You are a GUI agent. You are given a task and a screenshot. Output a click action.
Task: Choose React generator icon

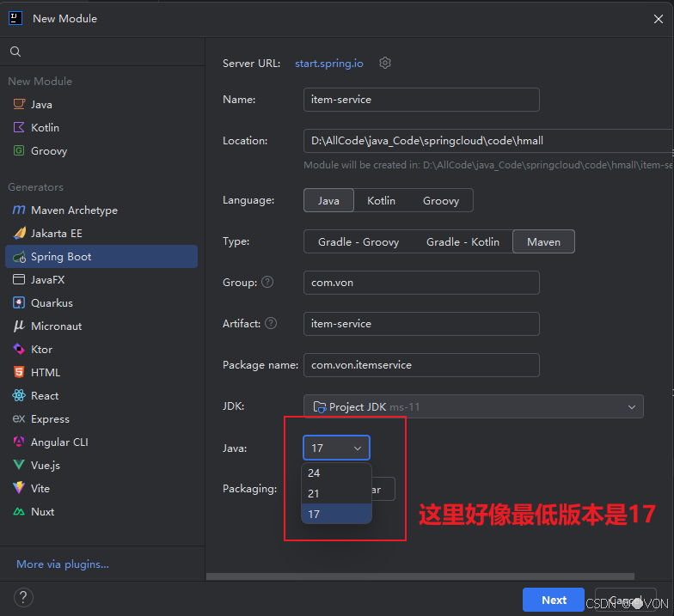(19, 395)
